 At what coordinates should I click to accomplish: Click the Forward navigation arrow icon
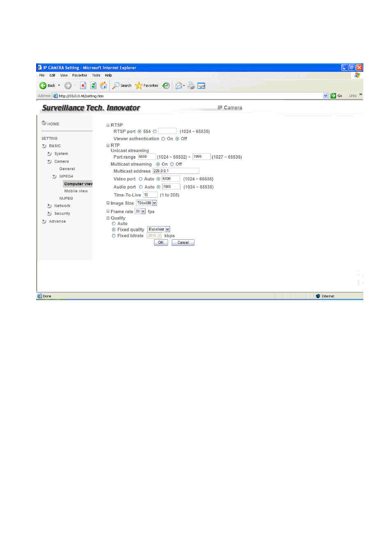68,86
